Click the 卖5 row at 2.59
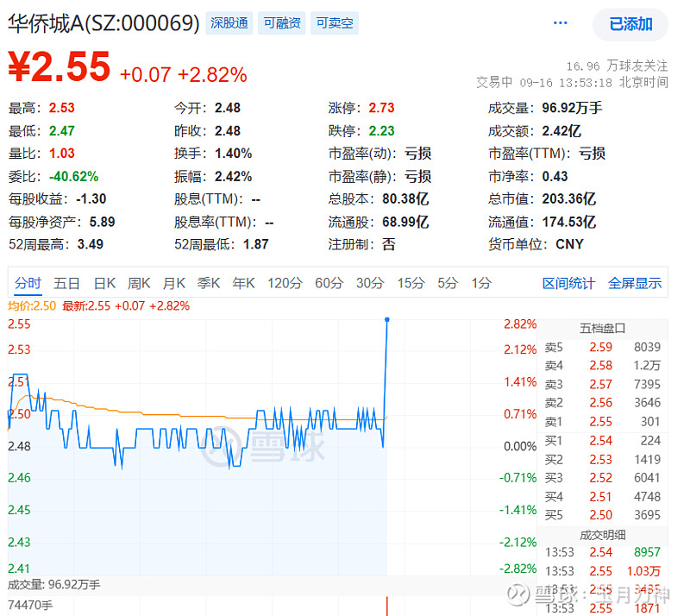Viewport: 690px width, 616px height. (602, 347)
